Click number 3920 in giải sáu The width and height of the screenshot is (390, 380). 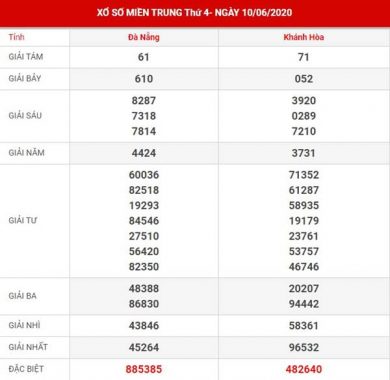(x=304, y=101)
